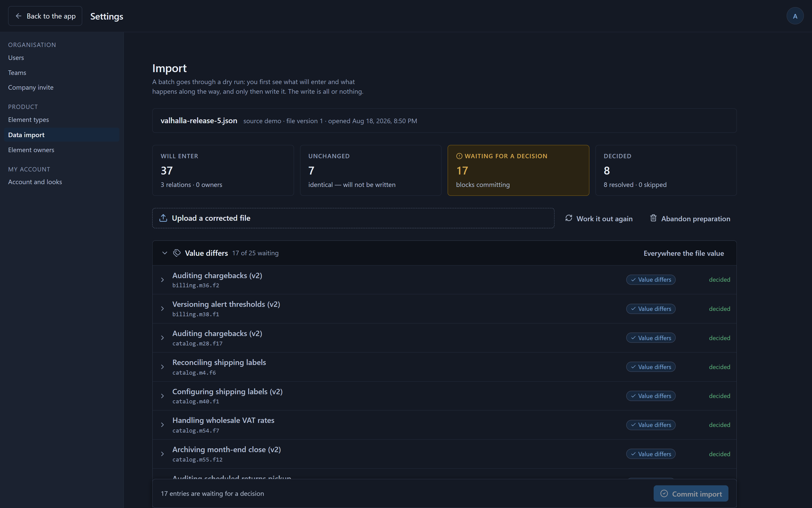
Task: Click Value differs badge for catalog.m28.f17
Action: [651, 338]
